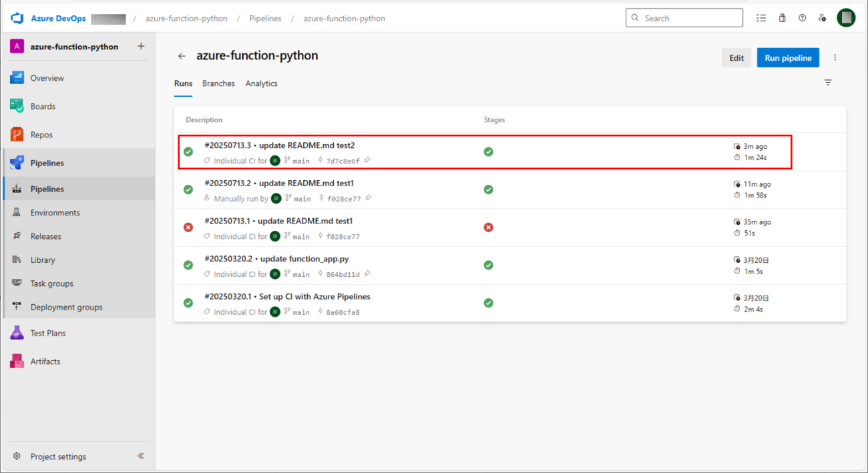Click "Manually run by" text on run #20250713.2
868x473 pixels.
(x=241, y=199)
